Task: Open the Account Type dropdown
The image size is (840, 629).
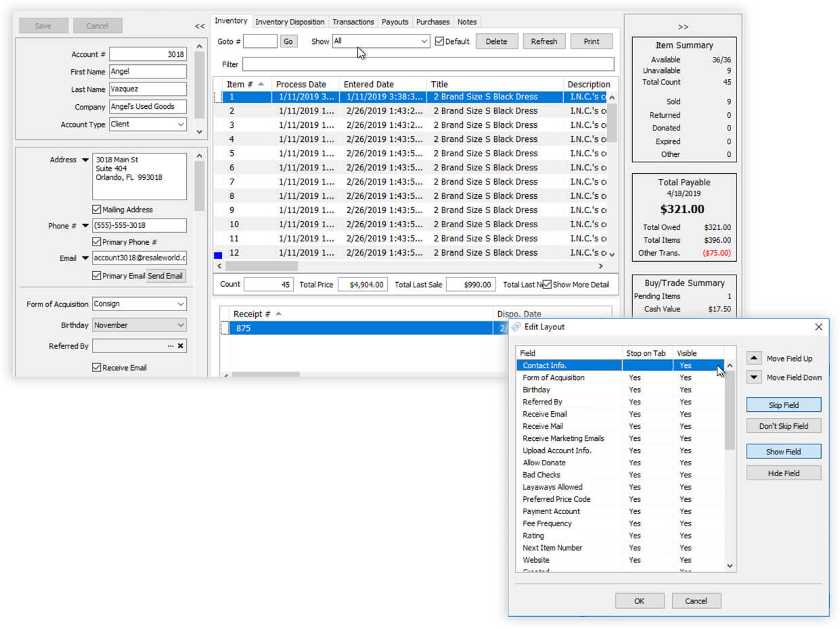Action: (148, 124)
